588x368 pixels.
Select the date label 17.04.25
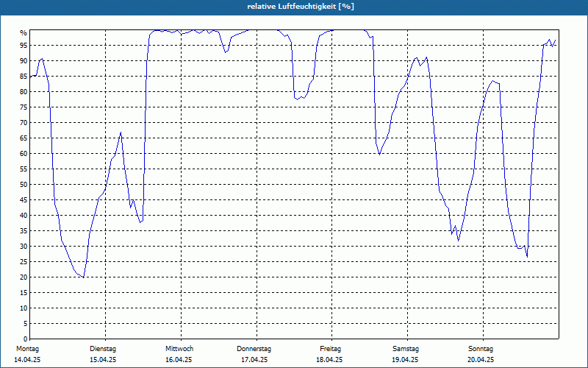point(254,360)
